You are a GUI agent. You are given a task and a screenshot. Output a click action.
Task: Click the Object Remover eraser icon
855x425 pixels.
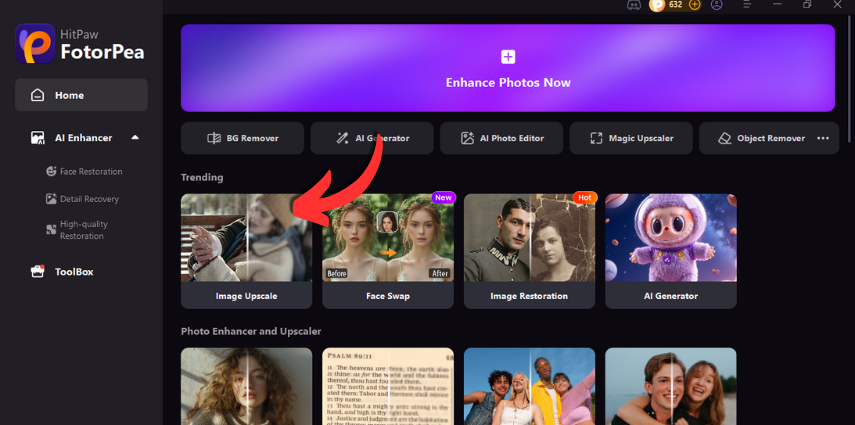pos(725,139)
